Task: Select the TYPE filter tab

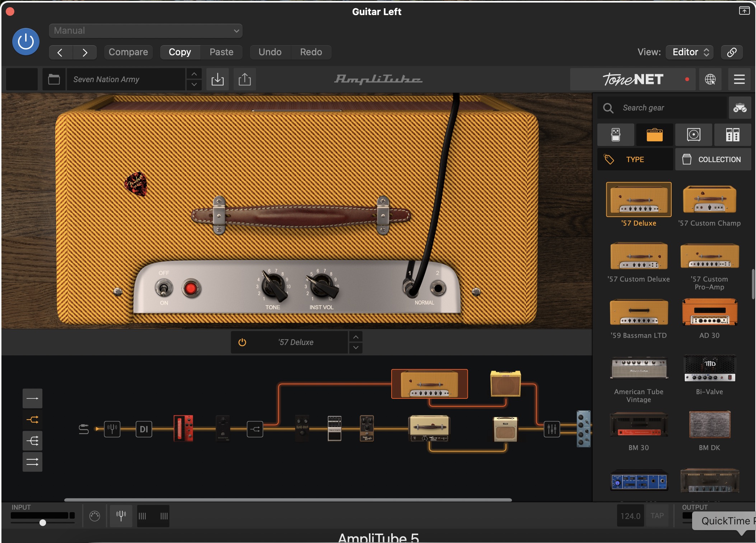Action: pos(635,160)
